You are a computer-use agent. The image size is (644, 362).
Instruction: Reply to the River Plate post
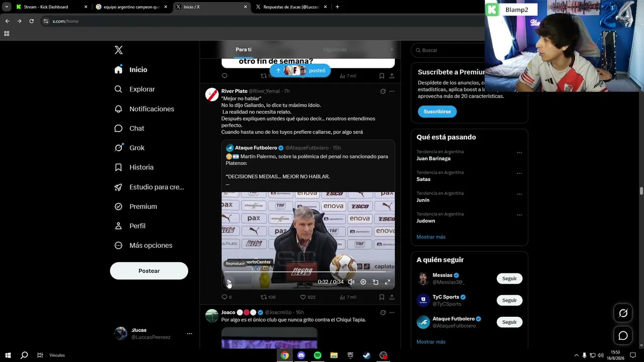224,297
